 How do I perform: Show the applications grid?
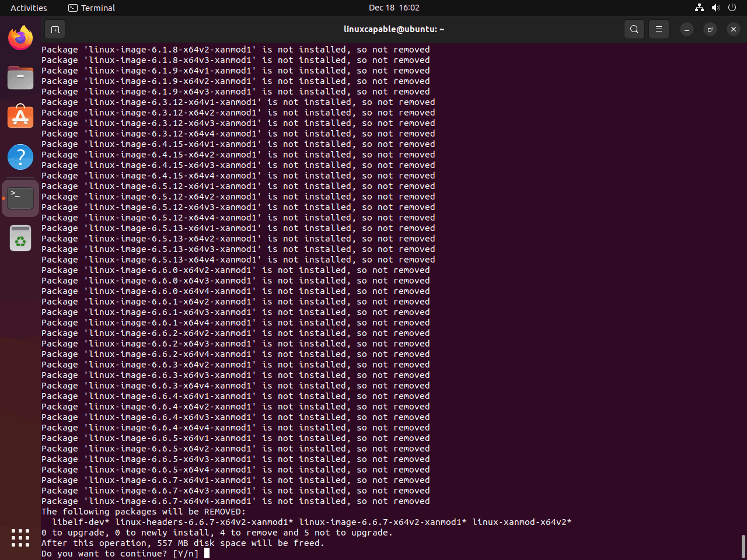pyautogui.click(x=20, y=538)
